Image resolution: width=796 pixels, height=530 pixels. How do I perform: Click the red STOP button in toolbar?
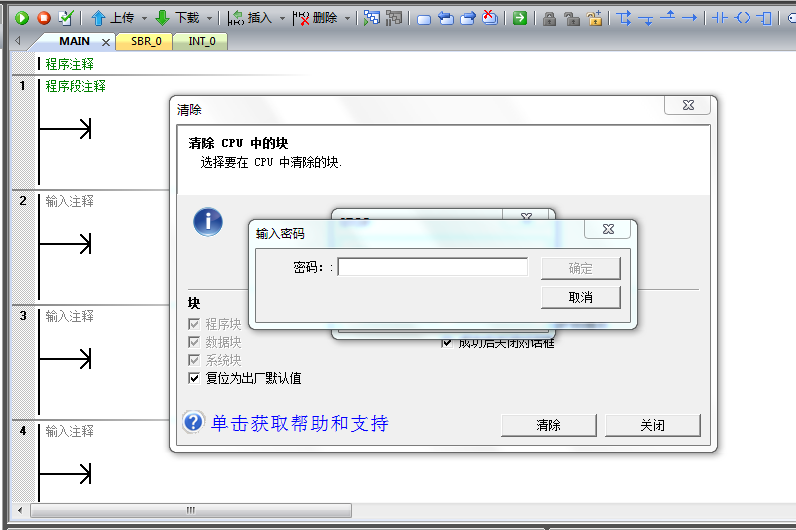pyautogui.click(x=44, y=18)
